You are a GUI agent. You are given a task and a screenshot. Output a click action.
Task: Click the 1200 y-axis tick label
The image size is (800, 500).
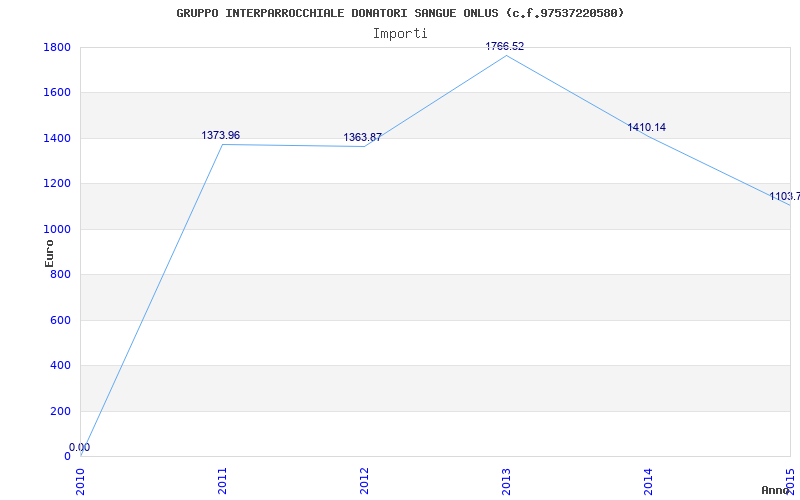pyautogui.click(x=57, y=184)
